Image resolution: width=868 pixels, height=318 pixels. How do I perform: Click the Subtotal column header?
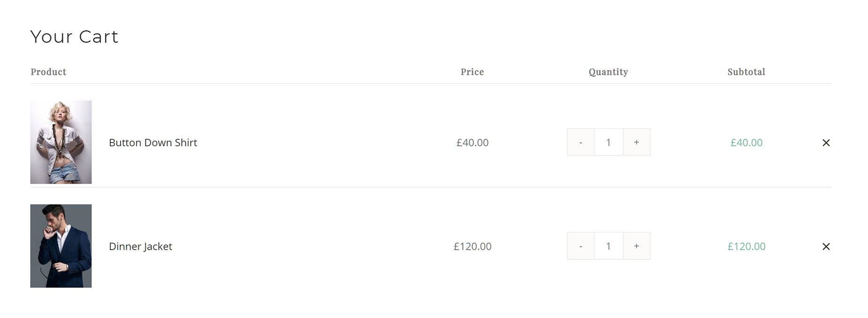click(x=746, y=72)
